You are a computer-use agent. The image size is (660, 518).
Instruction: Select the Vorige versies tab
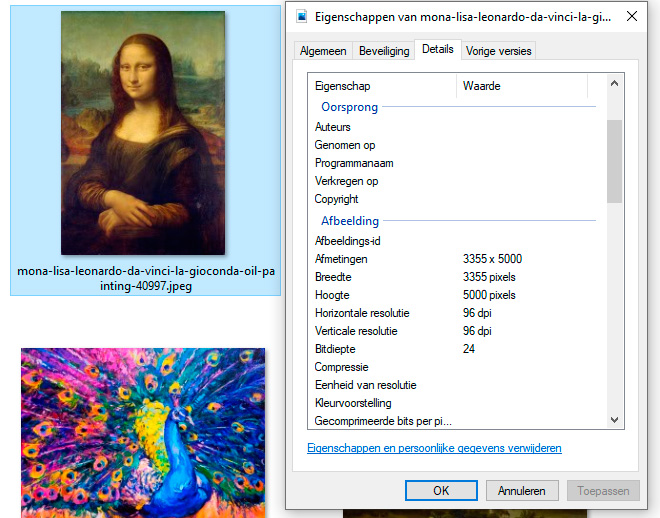(499, 51)
